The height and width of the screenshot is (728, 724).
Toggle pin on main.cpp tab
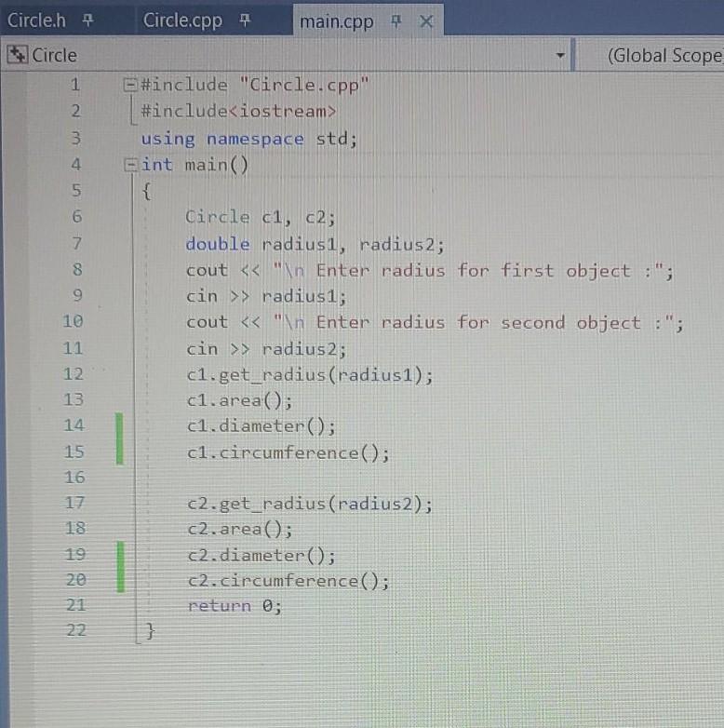click(x=396, y=20)
